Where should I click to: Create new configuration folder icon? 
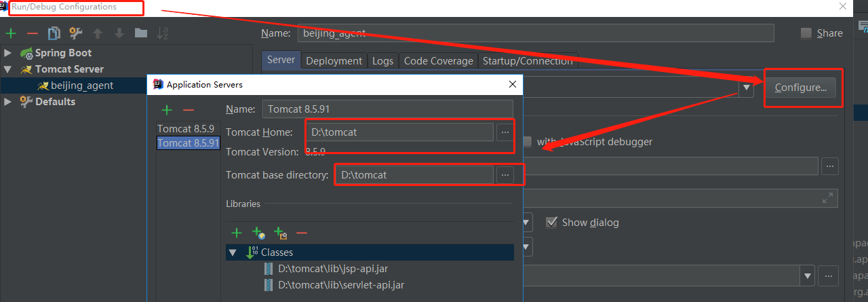point(140,33)
